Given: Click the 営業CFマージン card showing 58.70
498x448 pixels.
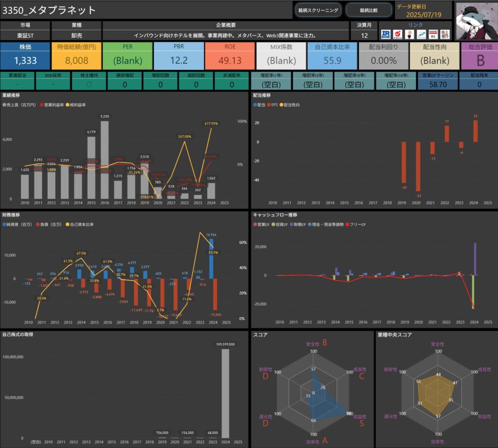Looking at the screenshot, I should pyautogui.click(x=438, y=81).
